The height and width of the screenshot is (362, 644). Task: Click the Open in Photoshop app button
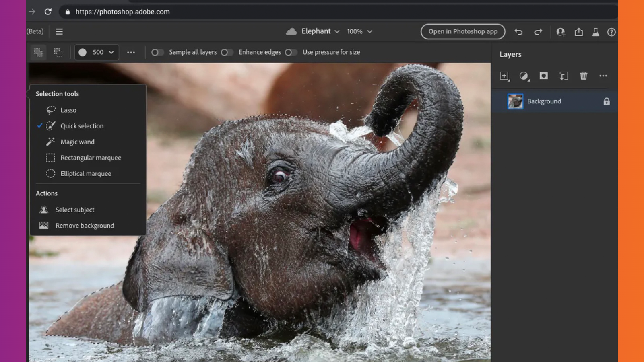pyautogui.click(x=462, y=31)
